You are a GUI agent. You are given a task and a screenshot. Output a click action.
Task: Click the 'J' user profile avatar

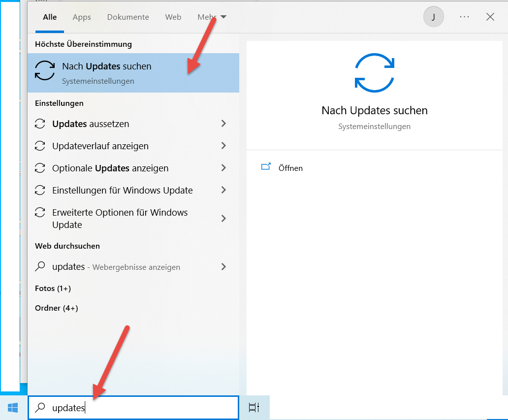[x=433, y=16]
